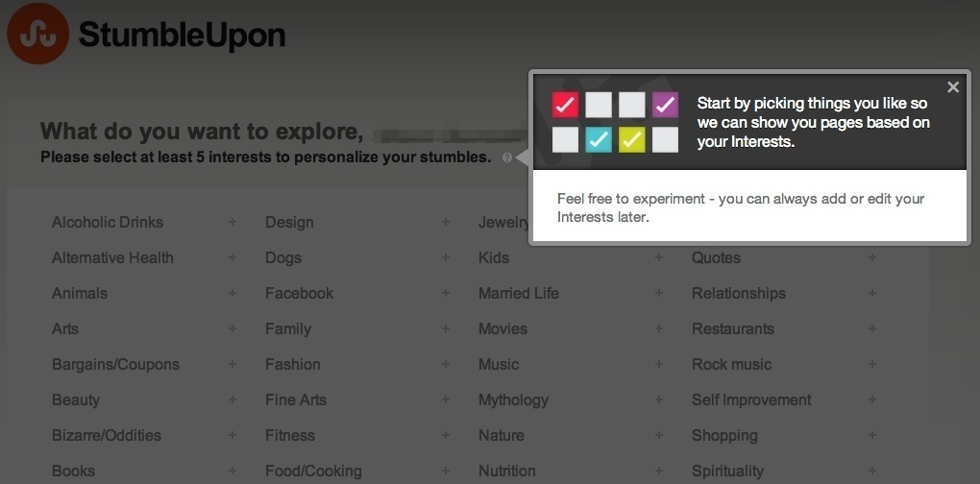The width and height of the screenshot is (980, 484).
Task: Add Spirituality with its plus icon
Action: pos(871,471)
